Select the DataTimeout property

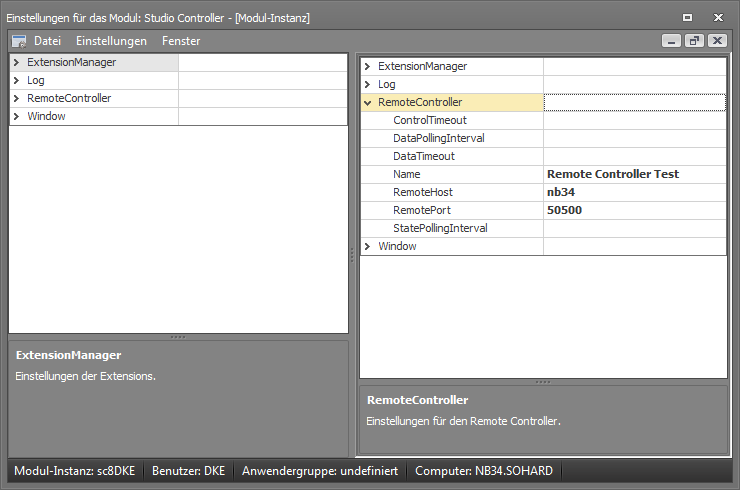click(x=424, y=156)
